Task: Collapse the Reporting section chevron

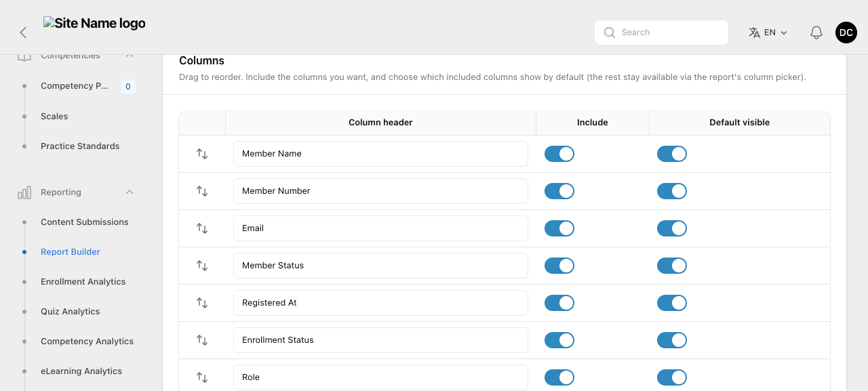Action: (x=130, y=192)
